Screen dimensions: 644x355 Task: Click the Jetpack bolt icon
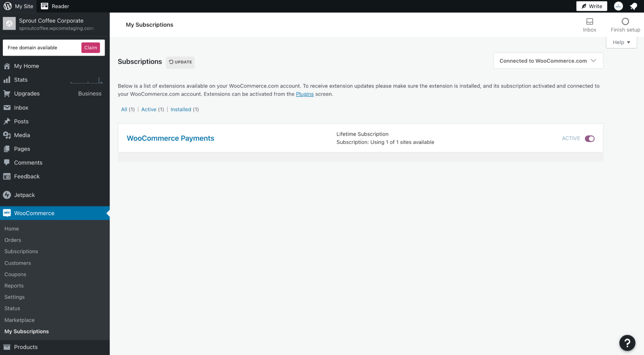tap(7, 195)
